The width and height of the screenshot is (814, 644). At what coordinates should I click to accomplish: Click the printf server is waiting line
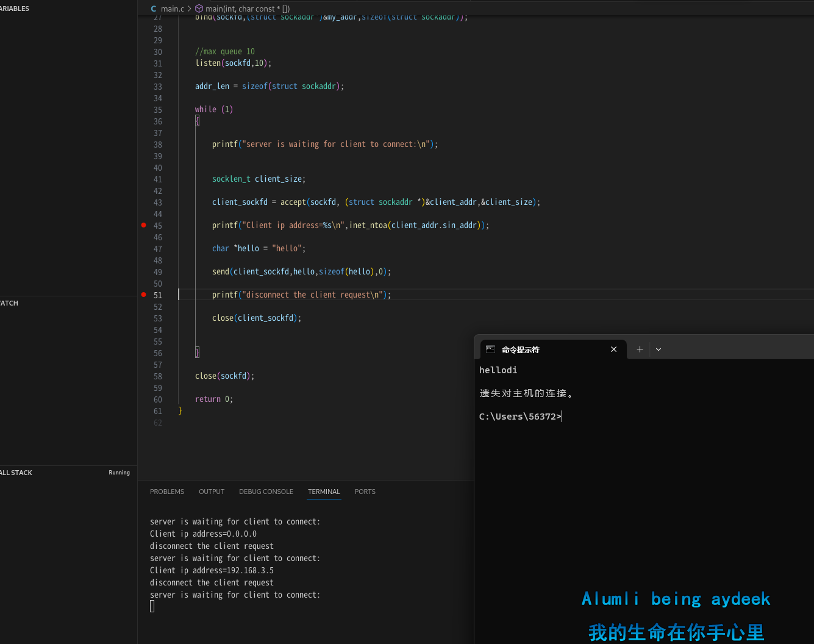[325, 144]
